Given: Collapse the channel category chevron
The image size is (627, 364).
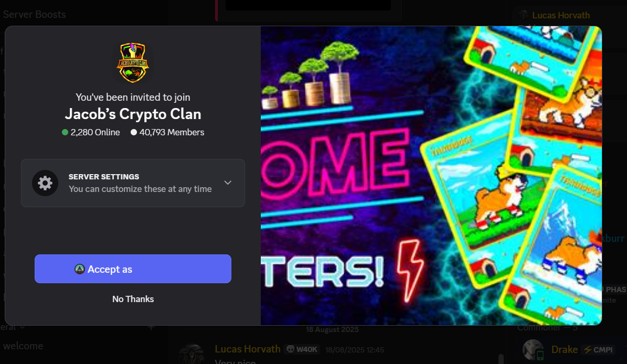Looking at the screenshot, I should 23,327.
